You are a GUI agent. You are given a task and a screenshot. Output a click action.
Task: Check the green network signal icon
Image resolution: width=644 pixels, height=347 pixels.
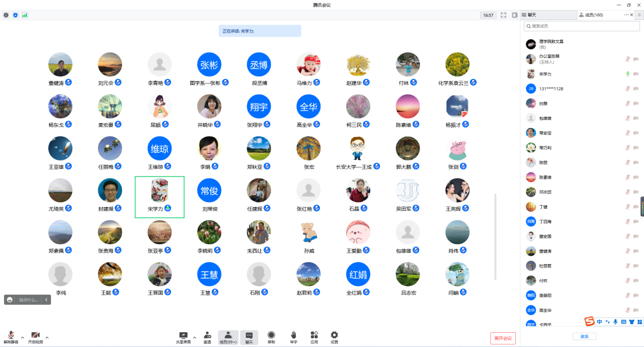pyautogui.click(x=24, y=15)
